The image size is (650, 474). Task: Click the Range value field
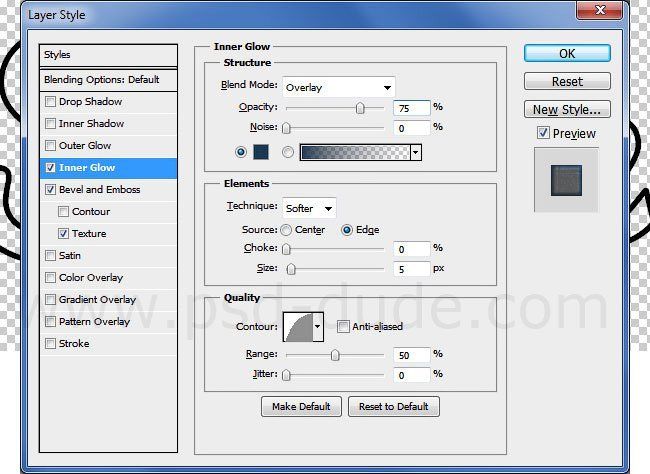(x=412, y=355)
